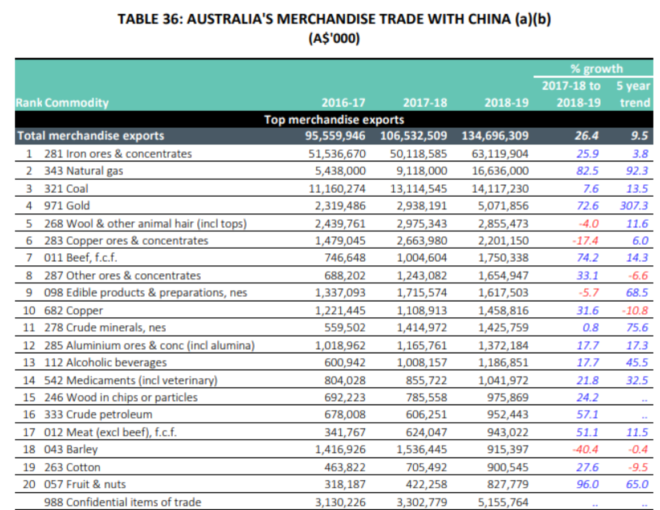Click iron ores value 63,119,904
660x510 pixels.
(500, 154)
